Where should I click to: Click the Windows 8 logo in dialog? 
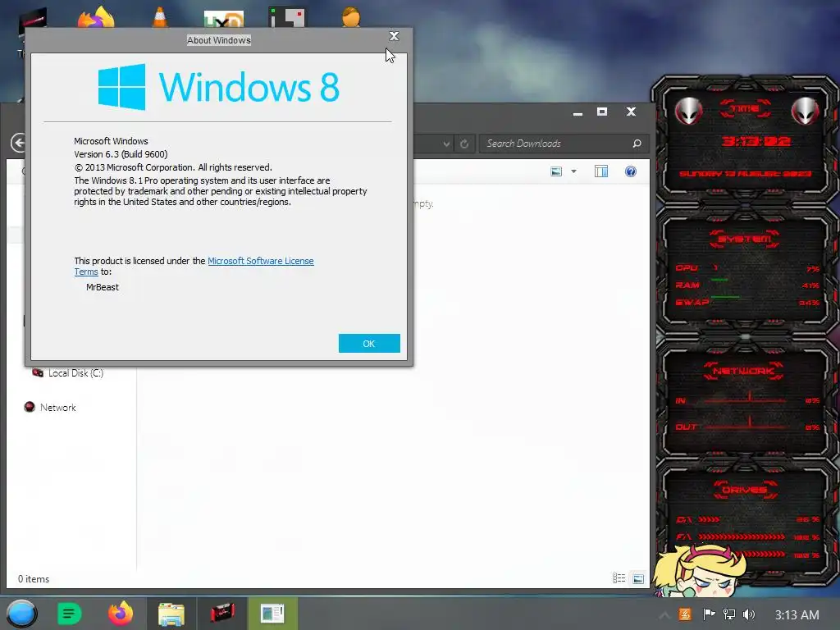(x=218, y=87)
